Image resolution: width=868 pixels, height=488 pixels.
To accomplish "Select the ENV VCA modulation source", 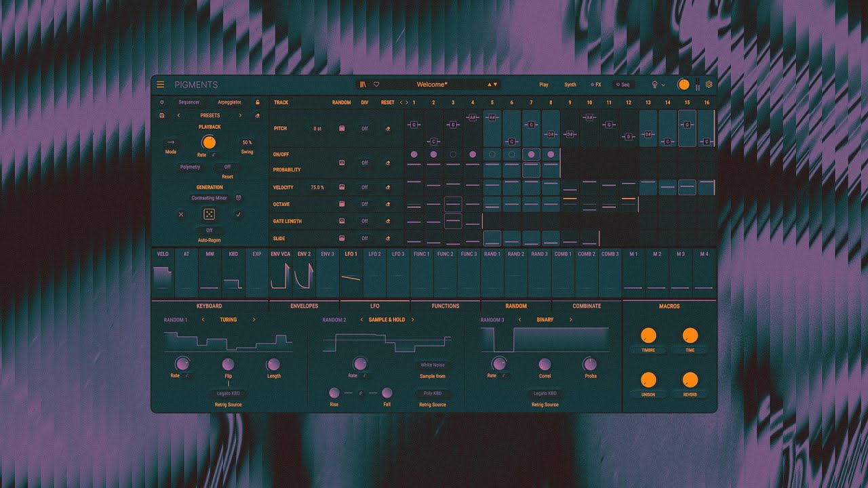I will (280, 274).
